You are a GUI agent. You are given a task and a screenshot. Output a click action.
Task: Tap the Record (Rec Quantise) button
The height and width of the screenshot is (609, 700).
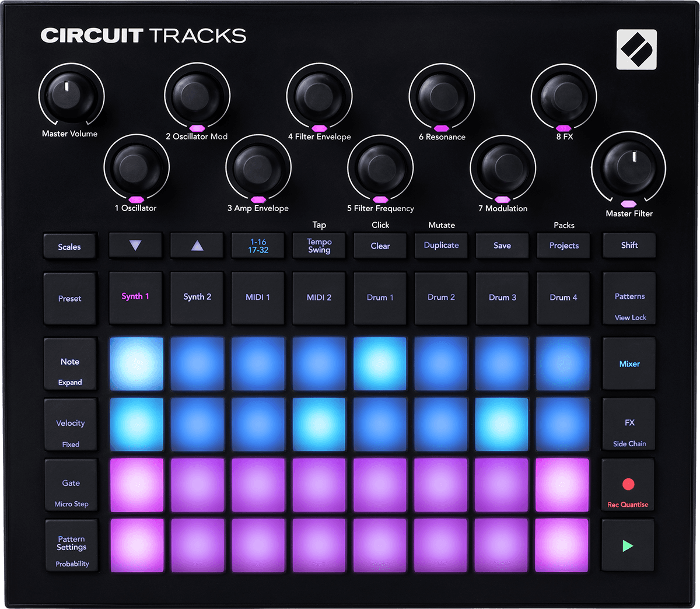click(x=629, y=485)
